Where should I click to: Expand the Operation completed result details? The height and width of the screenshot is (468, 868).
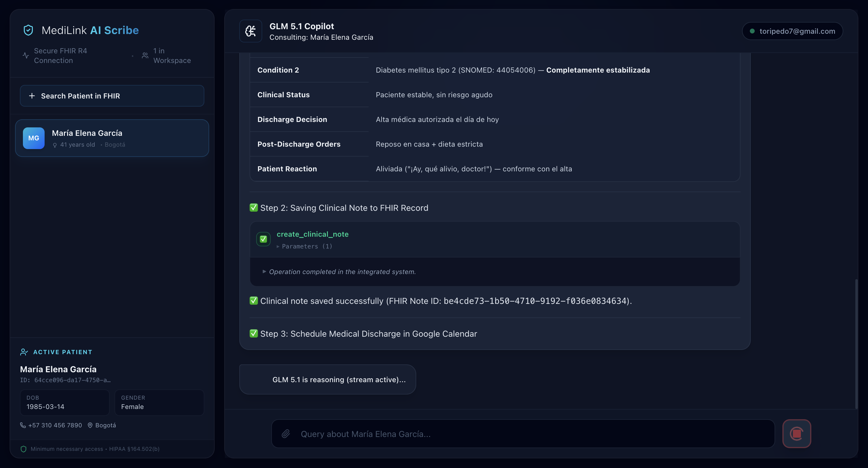pyautogui.click(x=339, y=272)
